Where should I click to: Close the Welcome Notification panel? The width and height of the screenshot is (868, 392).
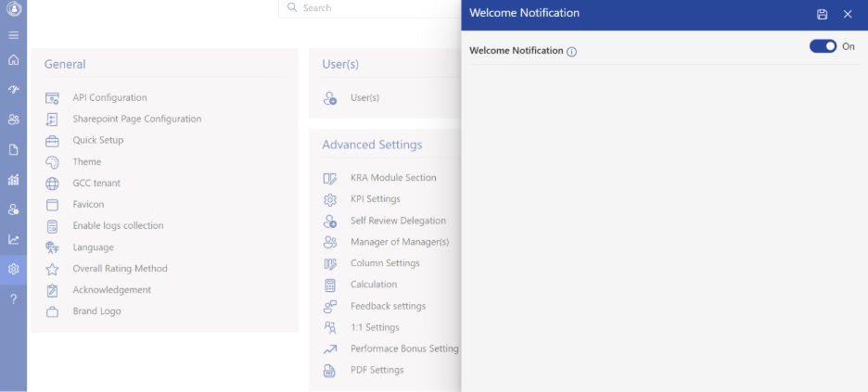[848, 15]
